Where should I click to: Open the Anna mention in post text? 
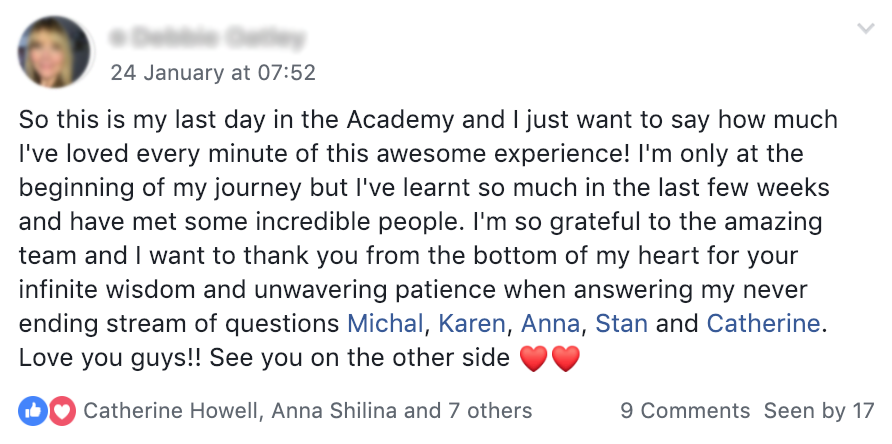click(x=552, y=324)
